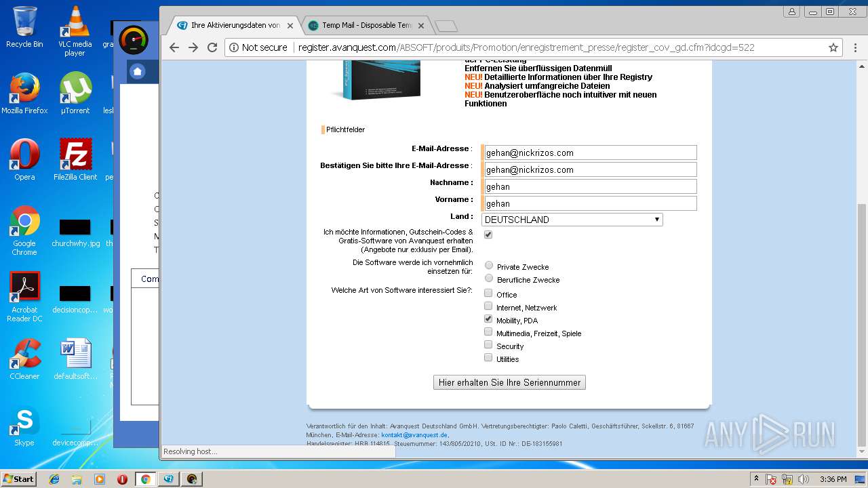Close the 'Ihre Aktivierungsdaten' tab
The width and height of the screenshot is (868, 488).
290,26
